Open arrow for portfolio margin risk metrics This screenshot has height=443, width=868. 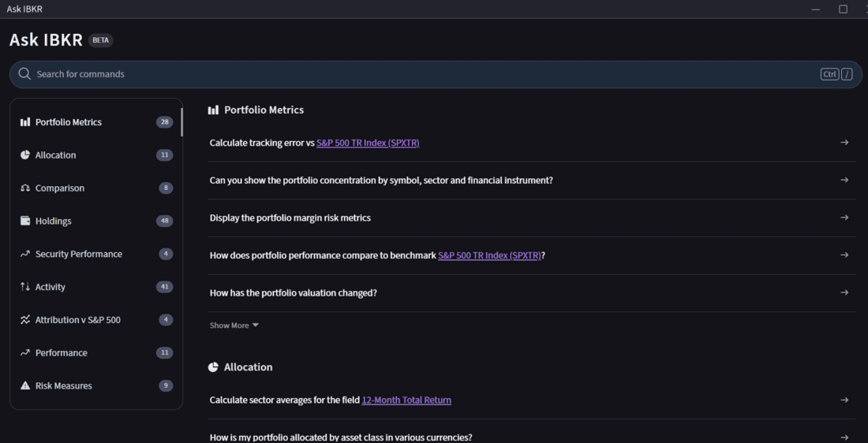[844, 218]
